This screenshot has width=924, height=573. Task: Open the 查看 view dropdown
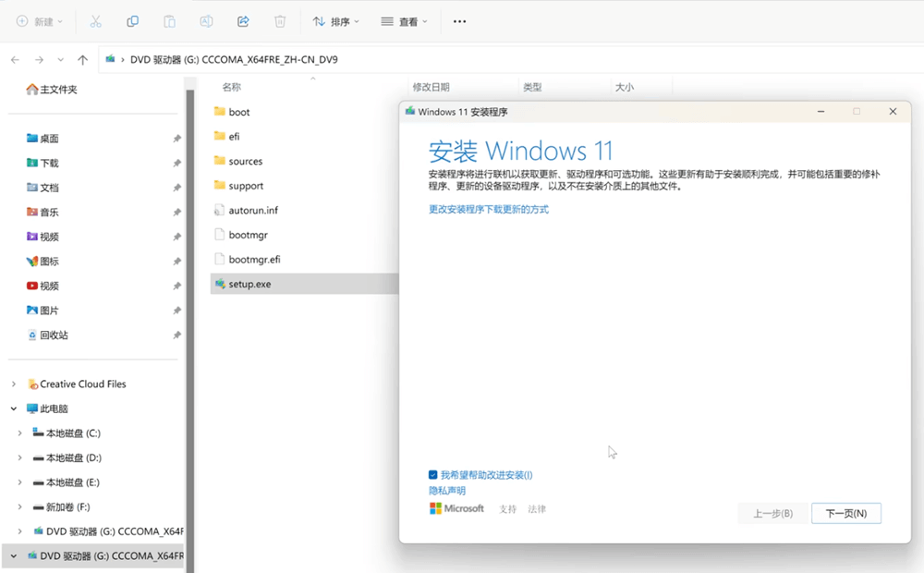405,21
